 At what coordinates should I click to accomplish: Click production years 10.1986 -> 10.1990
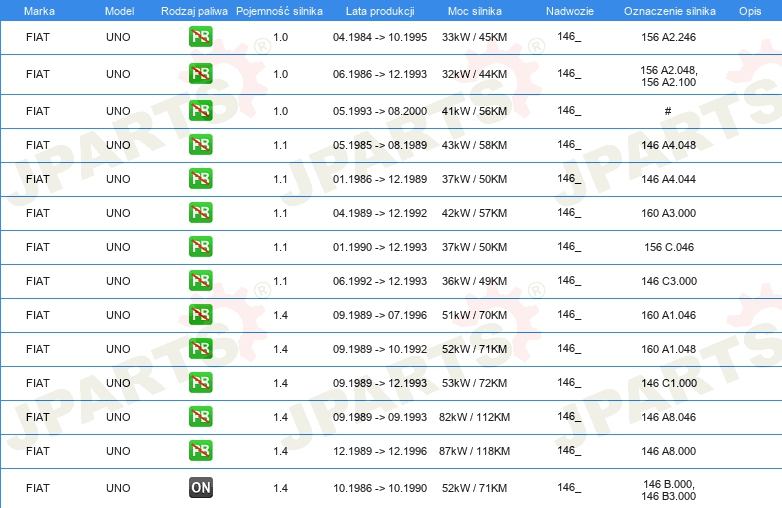click(380, 488)
